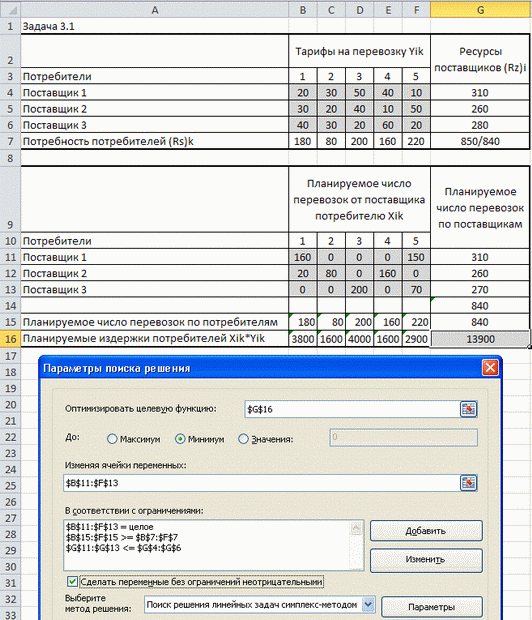The width and height of the screenshot is (532, 620).
Task: Close the Параметры поиска решения dialog
Action: pos(490,368)
